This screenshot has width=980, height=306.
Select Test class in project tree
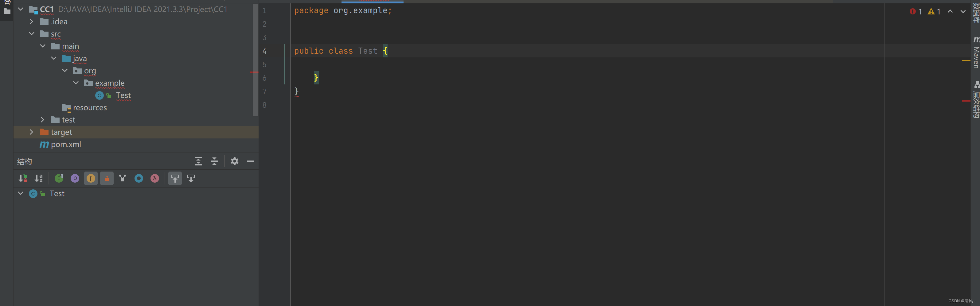tap(123, 95)
